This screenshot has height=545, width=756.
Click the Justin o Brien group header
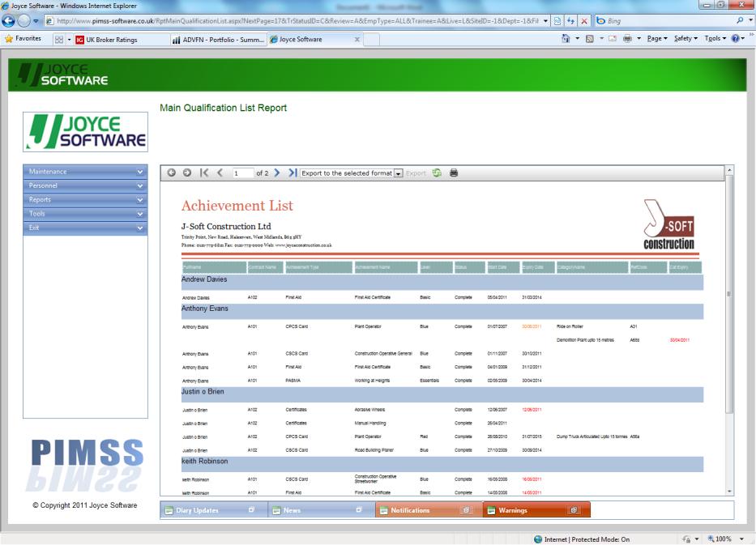(x=442, y=394)
